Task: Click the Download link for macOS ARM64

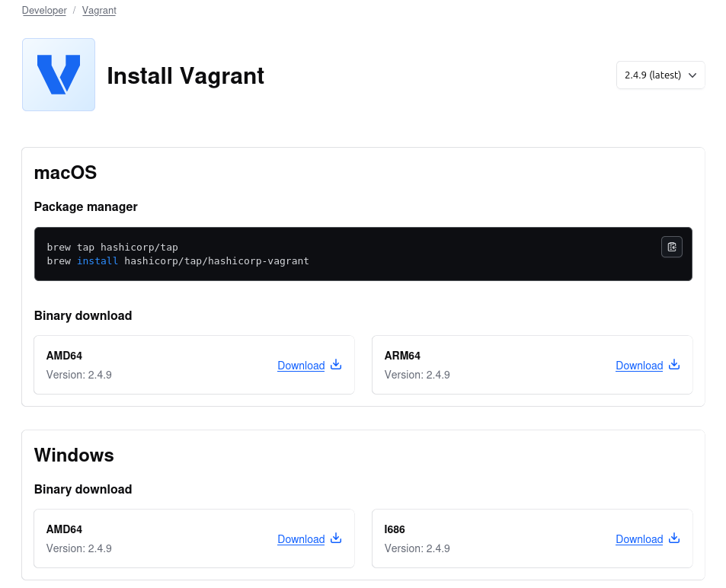Action: (638, 366)
